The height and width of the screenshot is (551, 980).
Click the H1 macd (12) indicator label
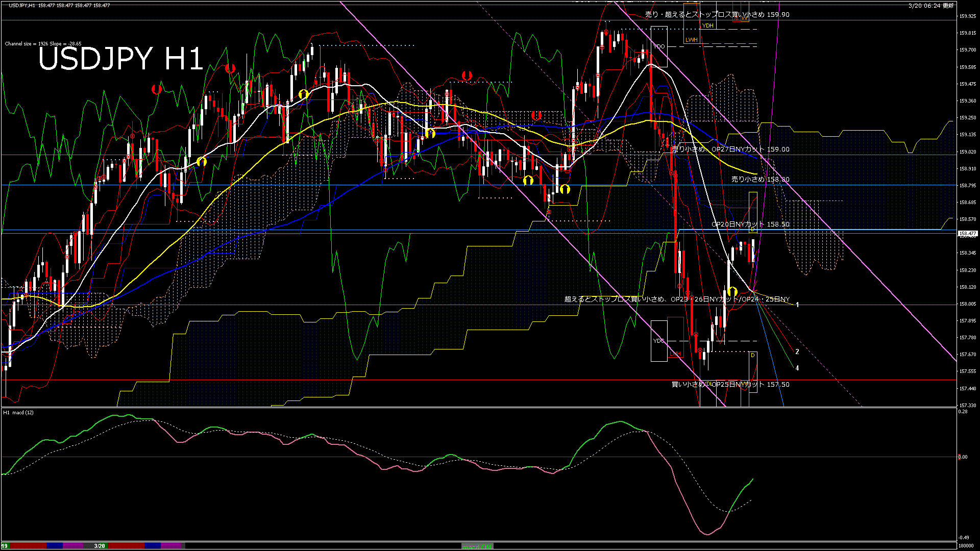(18, 412)
